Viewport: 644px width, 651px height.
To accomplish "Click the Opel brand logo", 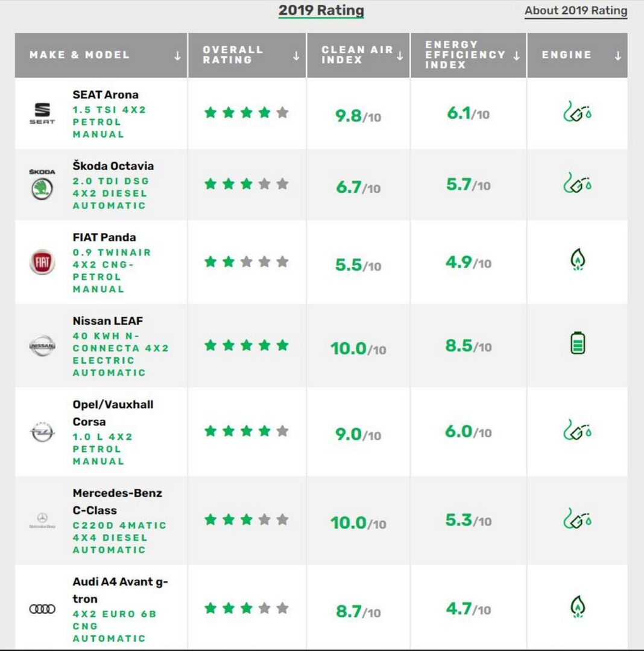I will pyautogui.click(x=42, y=432).
